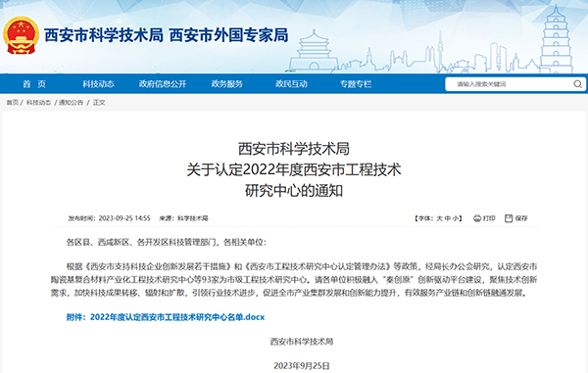Click source text 来源: 科学技术局
The width and height of the screenshot is (588, 373).
[183, 218]
